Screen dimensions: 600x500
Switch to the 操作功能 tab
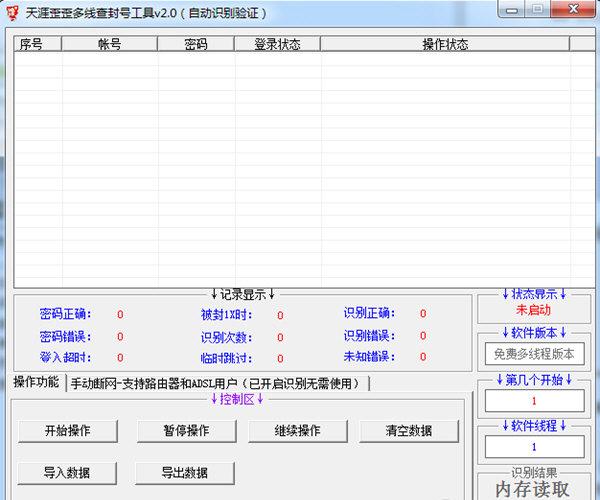[x=36, y=383]
